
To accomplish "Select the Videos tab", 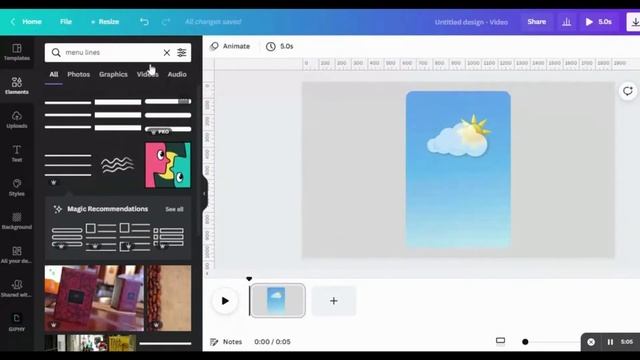I will coord(147,74).
